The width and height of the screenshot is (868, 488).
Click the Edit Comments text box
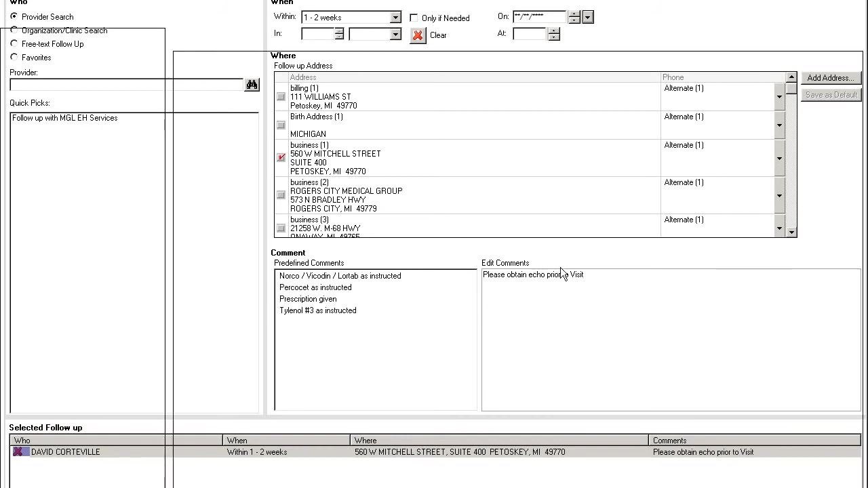(671, 340)
